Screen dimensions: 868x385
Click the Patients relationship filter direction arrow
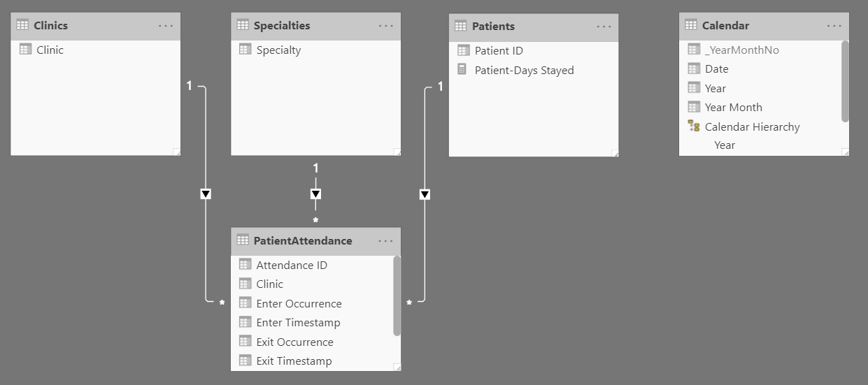[x=425, y=194]
